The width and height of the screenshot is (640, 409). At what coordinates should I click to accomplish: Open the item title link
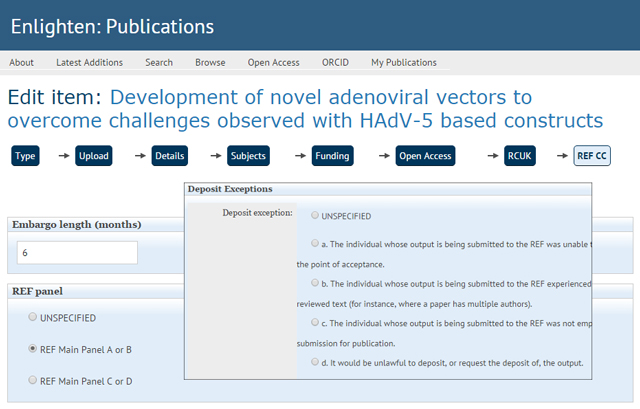click(305, 109)
